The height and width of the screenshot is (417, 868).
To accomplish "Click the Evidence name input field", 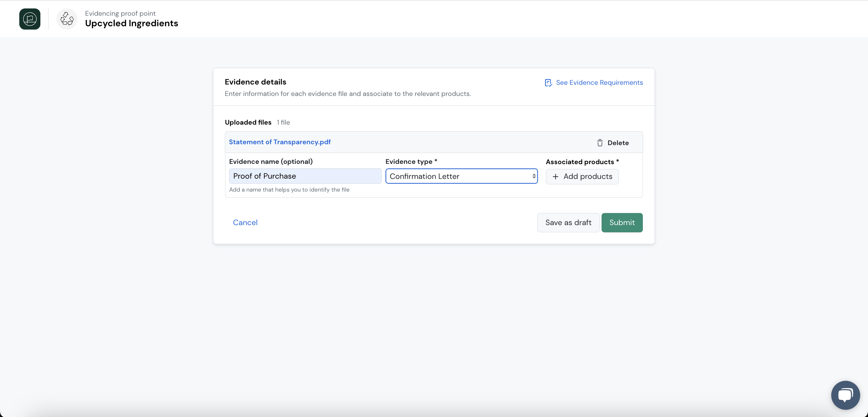I will click(305, 176).
